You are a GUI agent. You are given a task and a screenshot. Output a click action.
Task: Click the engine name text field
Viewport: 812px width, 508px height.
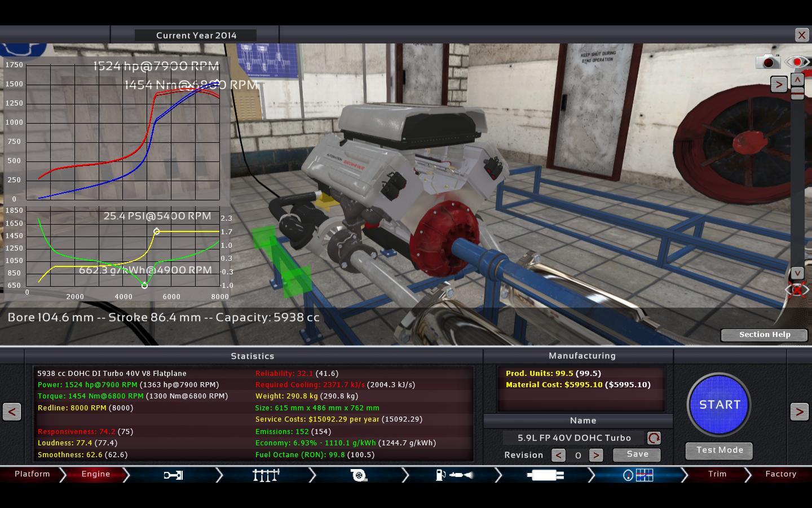pos(574,438)
